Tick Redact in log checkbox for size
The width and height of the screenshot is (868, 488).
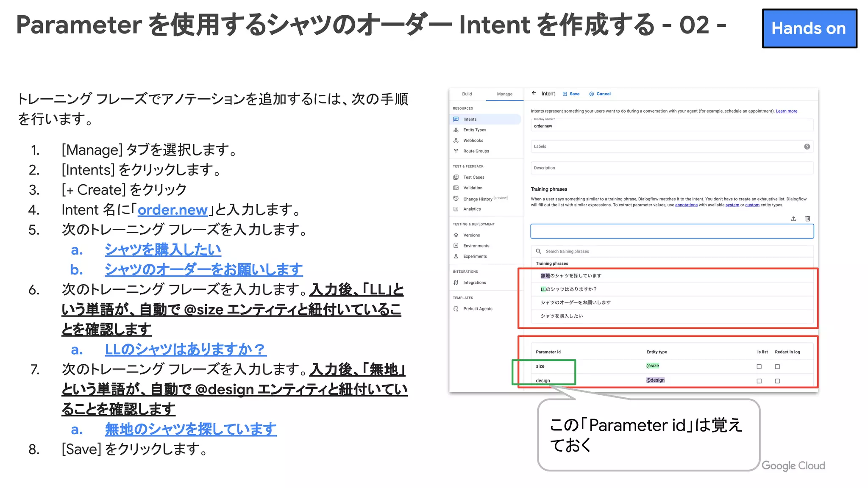pos(777,366)
